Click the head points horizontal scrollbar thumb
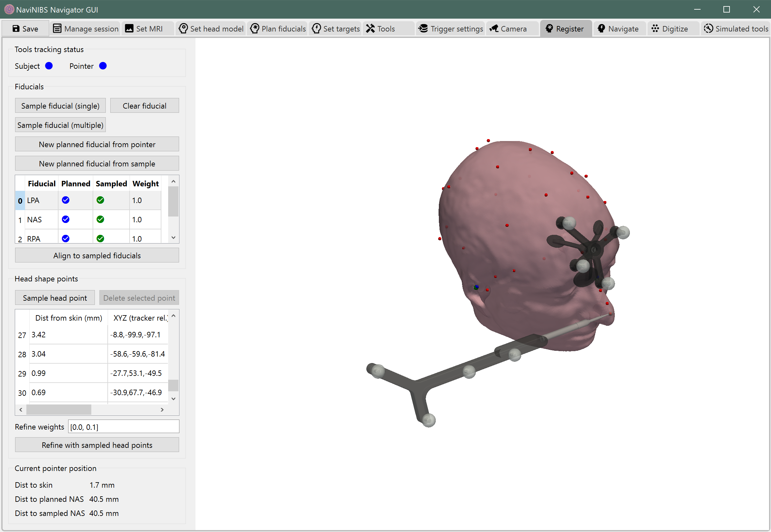The width and height of the screenshot is (771, 532). (59, 410)
